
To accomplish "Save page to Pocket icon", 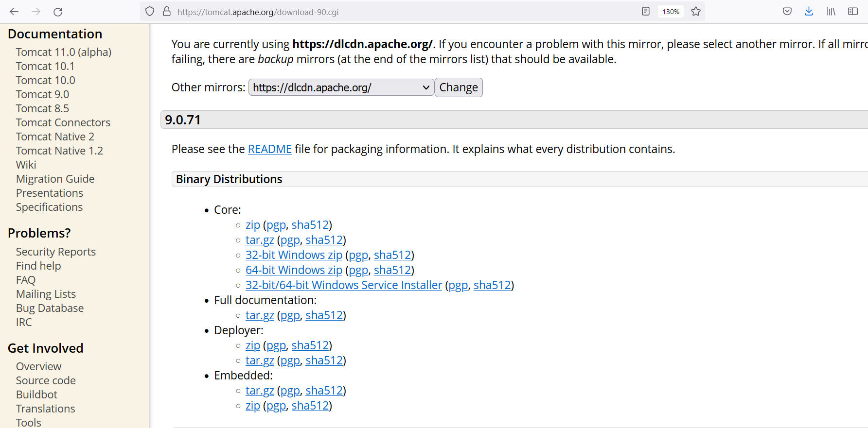I will (787, 11).
